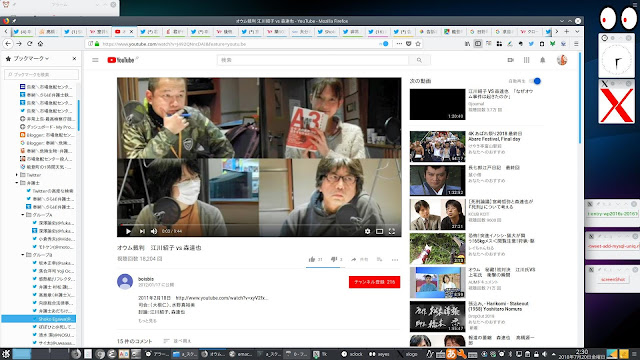Toggle the Firefox sidebar toolbar button
Screen dimensions: 640x360
[478, 44]
